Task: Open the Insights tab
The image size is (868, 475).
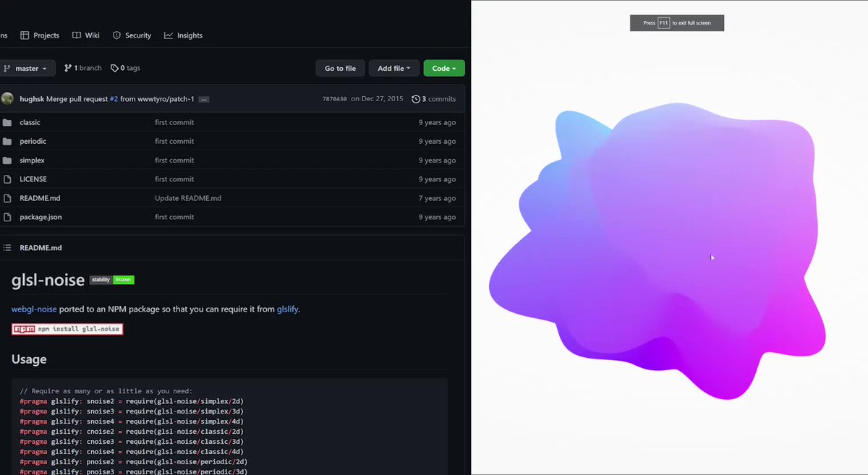Action: pos(183,35)
